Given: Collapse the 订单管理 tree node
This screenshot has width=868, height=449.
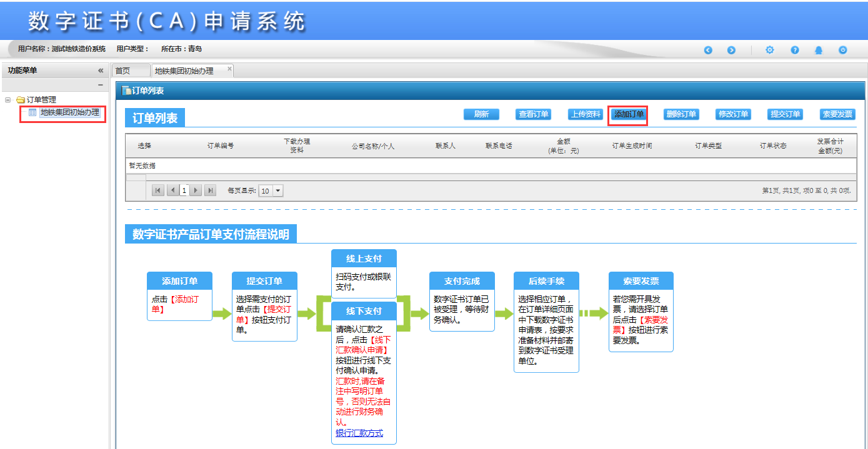Looking at the screenshot, I should coord(8,100).
